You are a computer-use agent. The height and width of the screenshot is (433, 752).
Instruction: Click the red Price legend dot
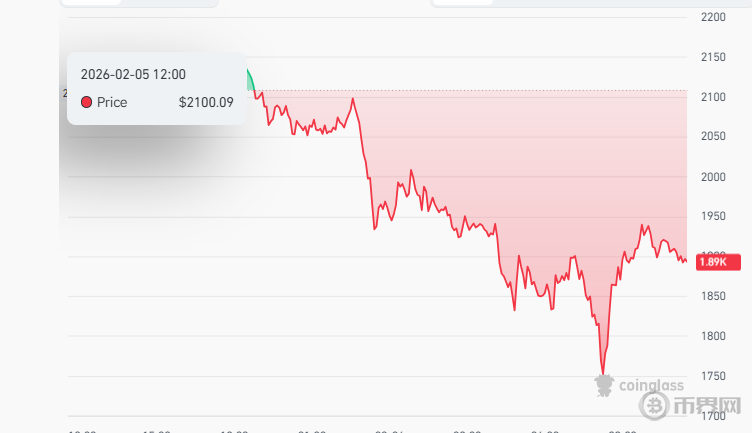[x=86, y=102]
